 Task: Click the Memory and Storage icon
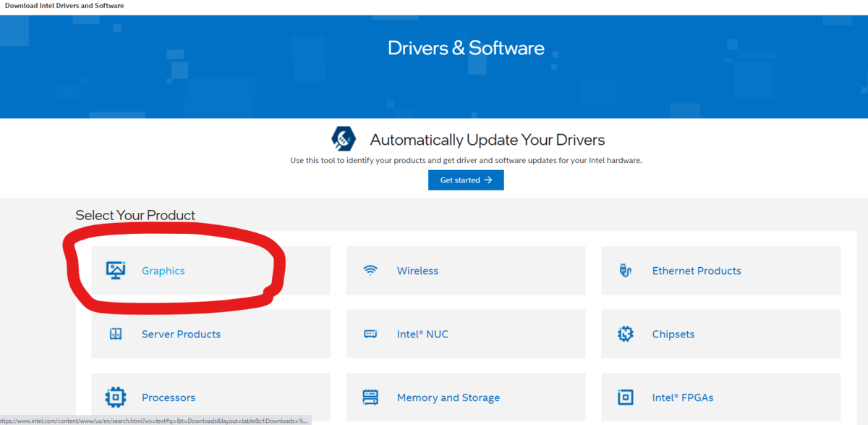tap(370, 397)
